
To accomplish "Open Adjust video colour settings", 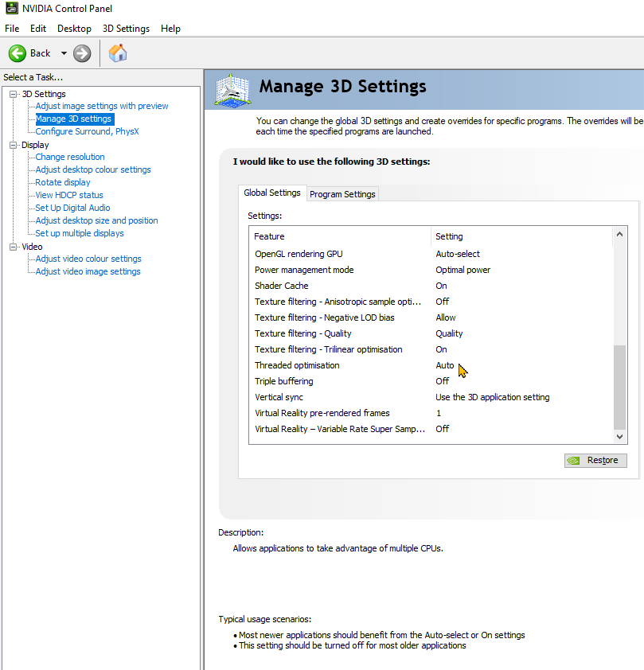I will (88, 259).
